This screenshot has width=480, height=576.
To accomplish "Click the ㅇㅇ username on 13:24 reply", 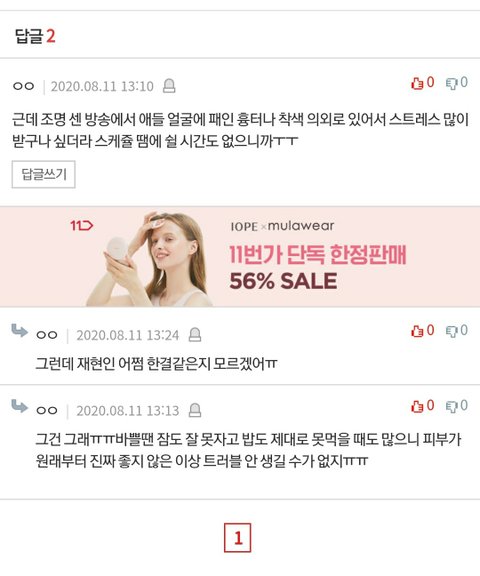I will (47, 335).
